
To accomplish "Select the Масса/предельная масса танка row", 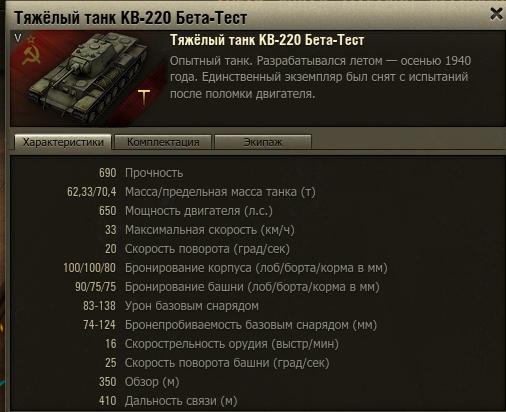I will pos(191,192).
